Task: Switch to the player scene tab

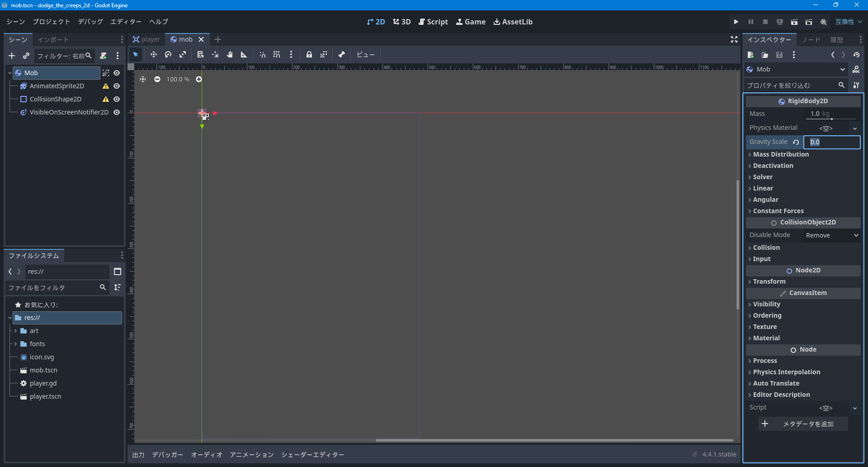Action: 146,39
